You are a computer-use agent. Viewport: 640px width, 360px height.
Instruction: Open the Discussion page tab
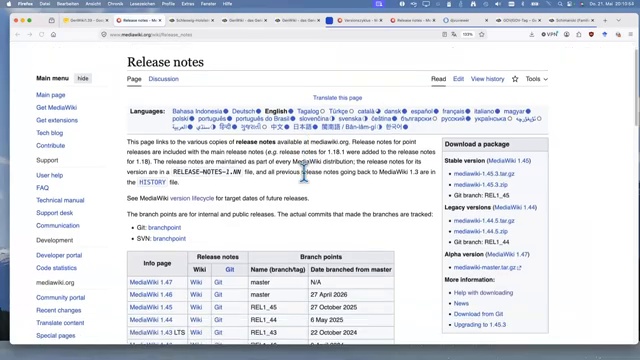pyautogui.click(x=164, y=79)
